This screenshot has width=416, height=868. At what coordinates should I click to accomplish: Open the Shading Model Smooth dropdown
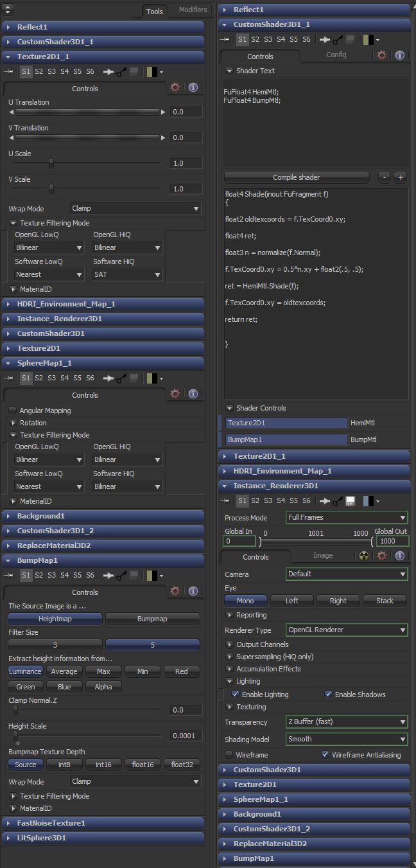point(347,740)
